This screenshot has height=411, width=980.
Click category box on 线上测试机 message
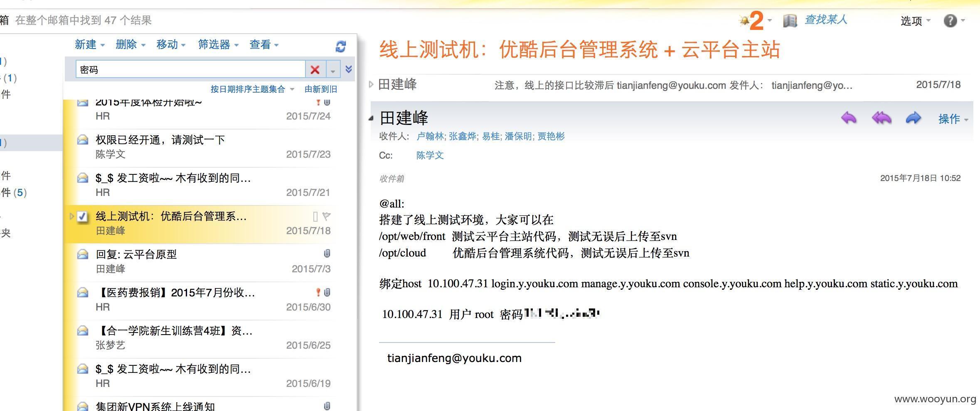[315, 216]
